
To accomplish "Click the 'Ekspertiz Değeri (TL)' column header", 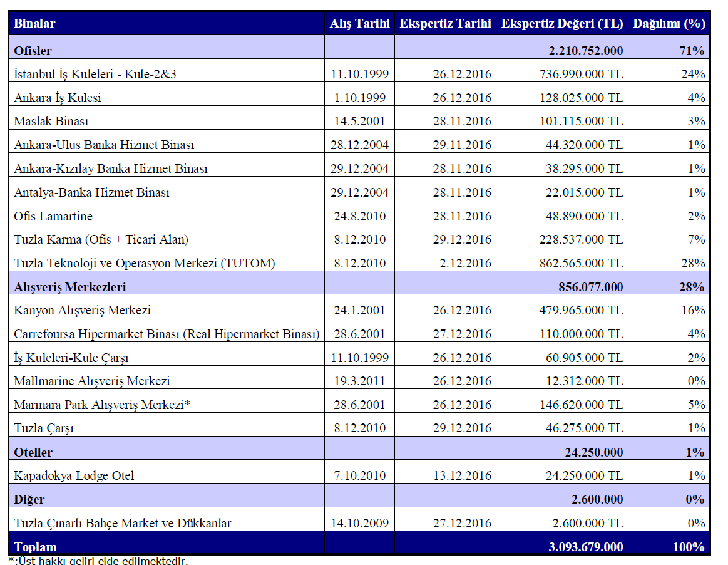I will (x=561, y=23).
